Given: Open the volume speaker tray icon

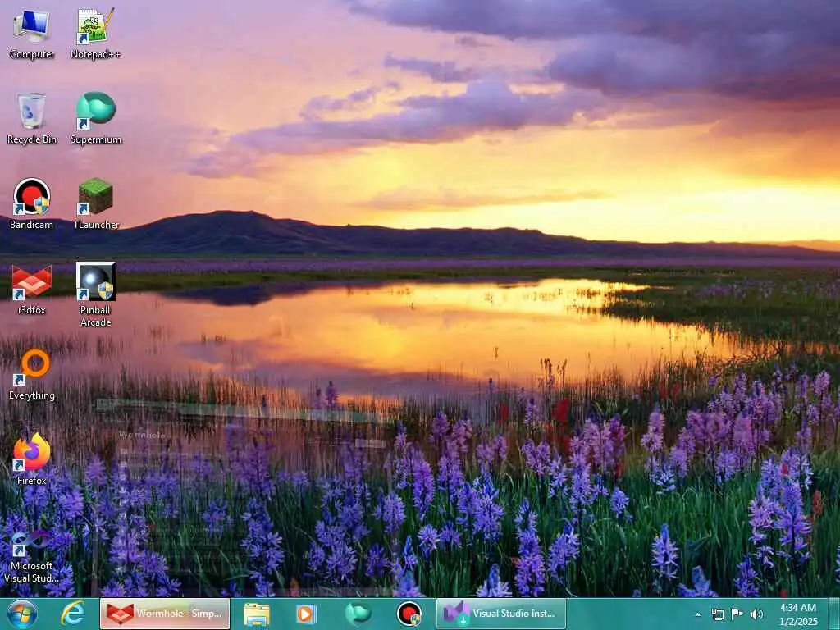Looking at the screenshot, I should point(757,614).
